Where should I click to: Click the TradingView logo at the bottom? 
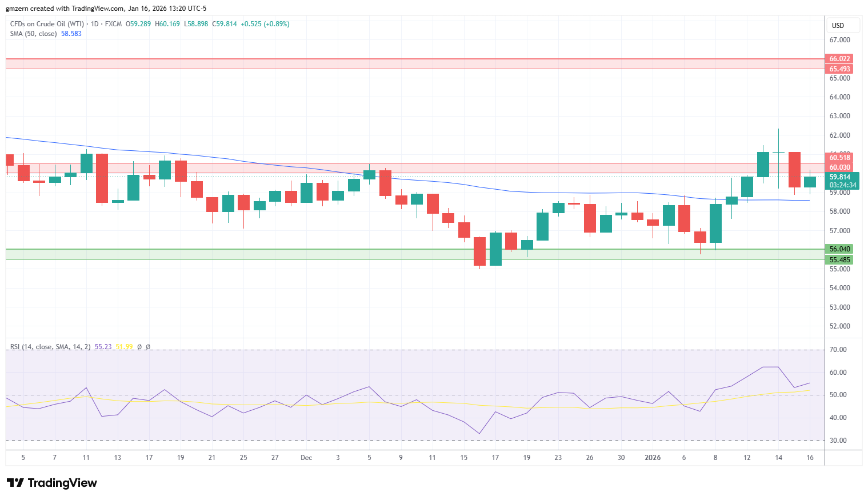[52, 483]
